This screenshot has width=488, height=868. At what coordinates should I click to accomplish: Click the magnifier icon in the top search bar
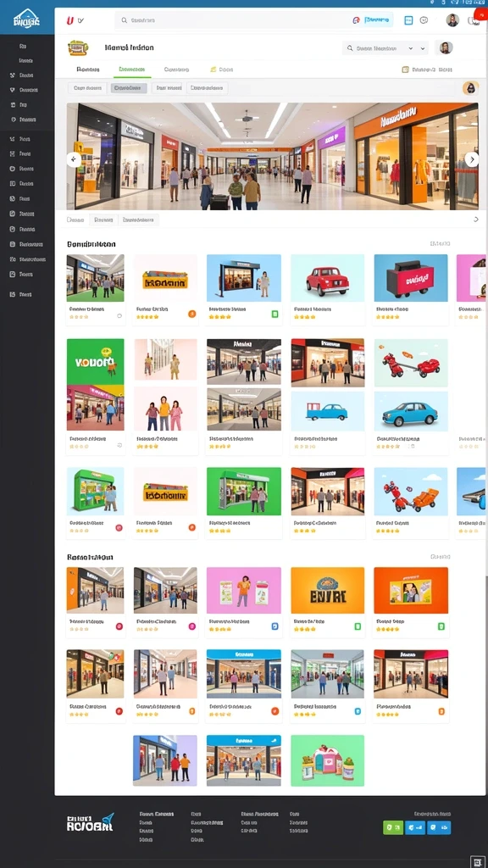[x=124, y=20]
